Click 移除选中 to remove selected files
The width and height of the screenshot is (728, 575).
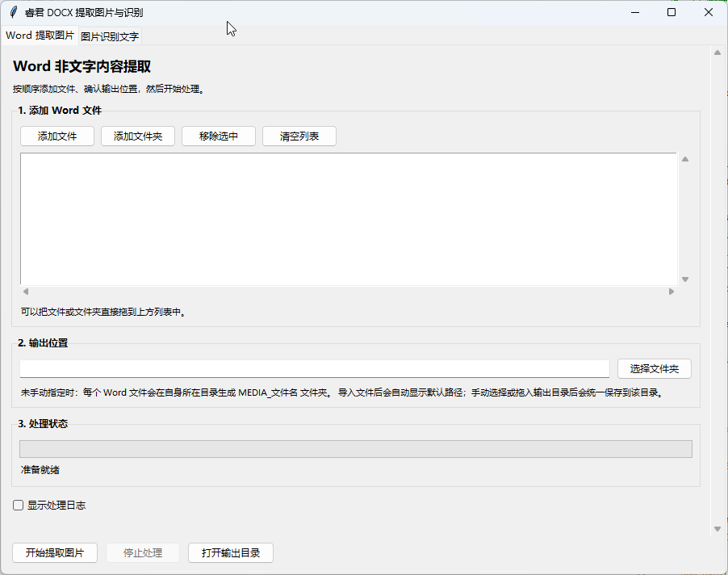tap(219, 136)
